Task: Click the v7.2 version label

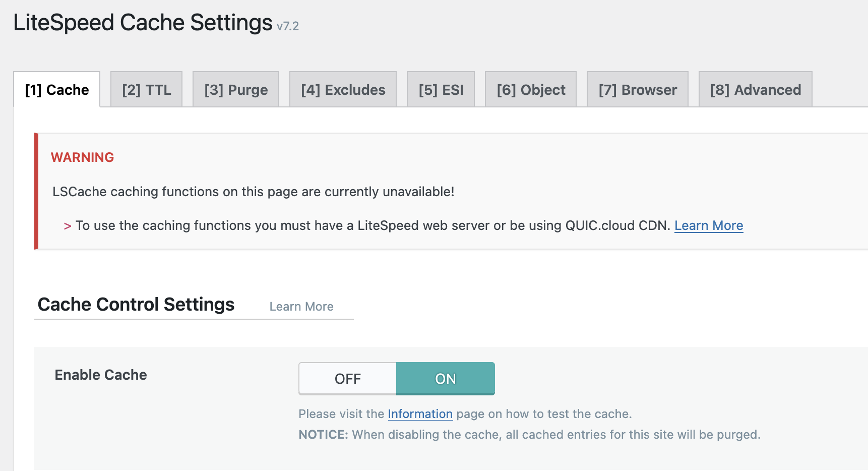Action: pos(288,26)
